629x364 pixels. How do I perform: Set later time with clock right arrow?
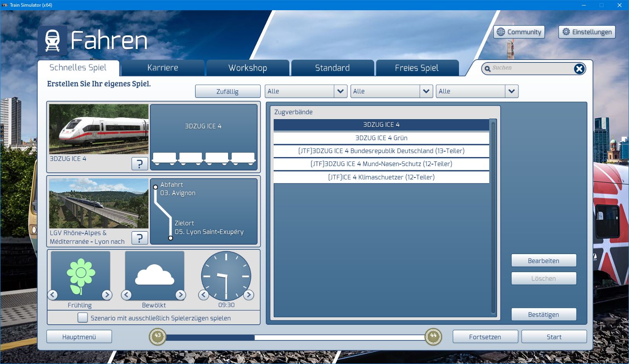click(249, 295)
